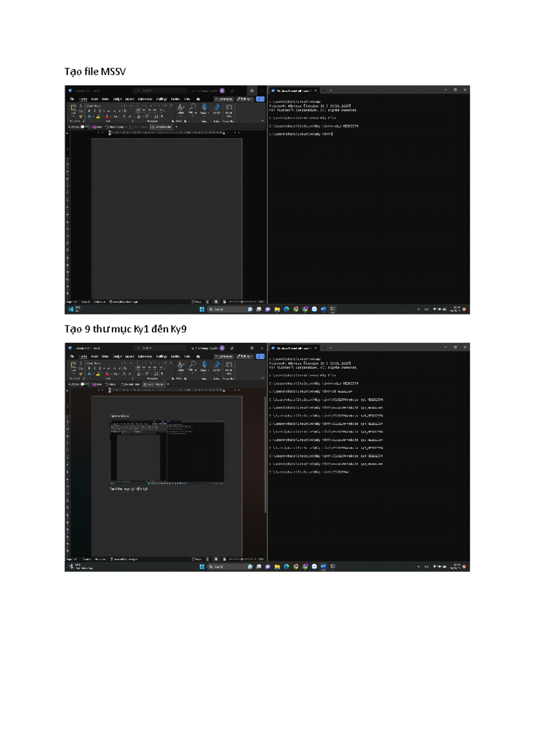Toggle AutoSave switch in the lower Word screenshot
The image size is (534, 756).
[x=83, y=384]
